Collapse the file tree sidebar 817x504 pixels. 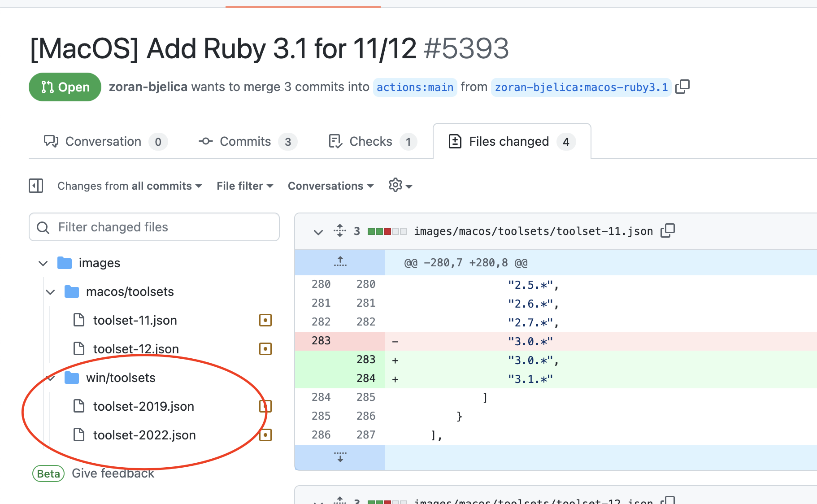36,185
